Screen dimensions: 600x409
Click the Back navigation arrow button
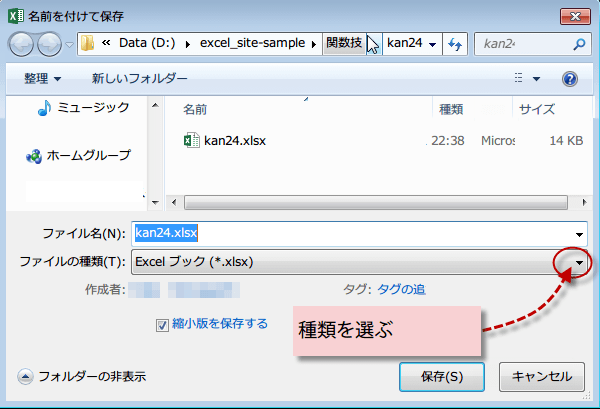[21, 44]
